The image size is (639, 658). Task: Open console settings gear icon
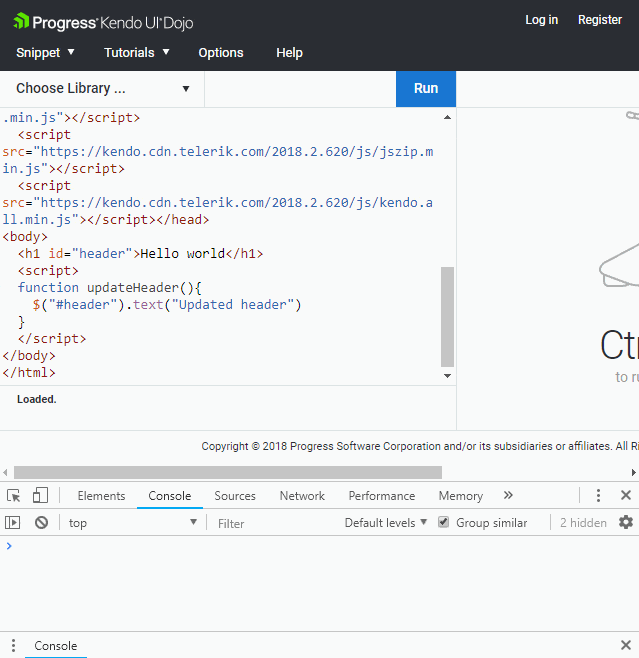pyautogui.click(x=626, y=522)
